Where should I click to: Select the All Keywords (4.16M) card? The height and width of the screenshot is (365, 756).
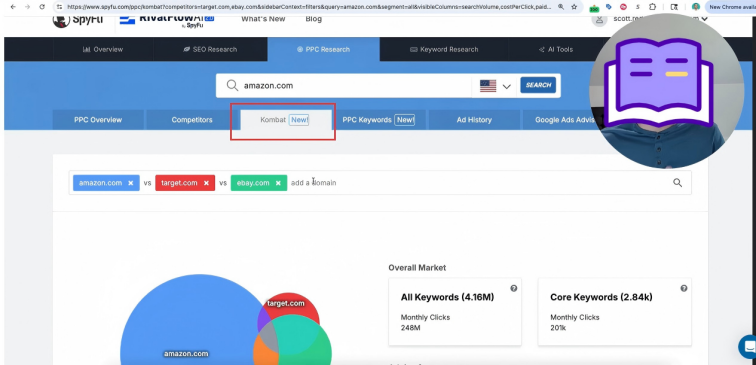click(x=455, y=311)
